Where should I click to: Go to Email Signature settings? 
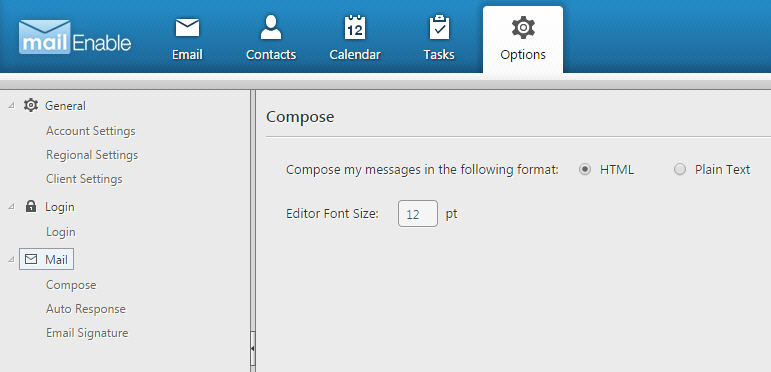coord(87,333)
